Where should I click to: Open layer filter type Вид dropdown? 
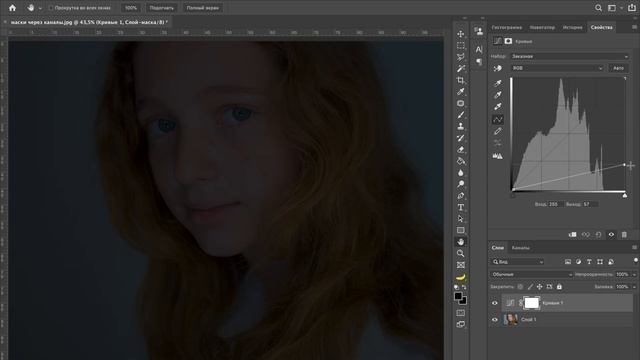pyautogui.click(x=518, y=262)
